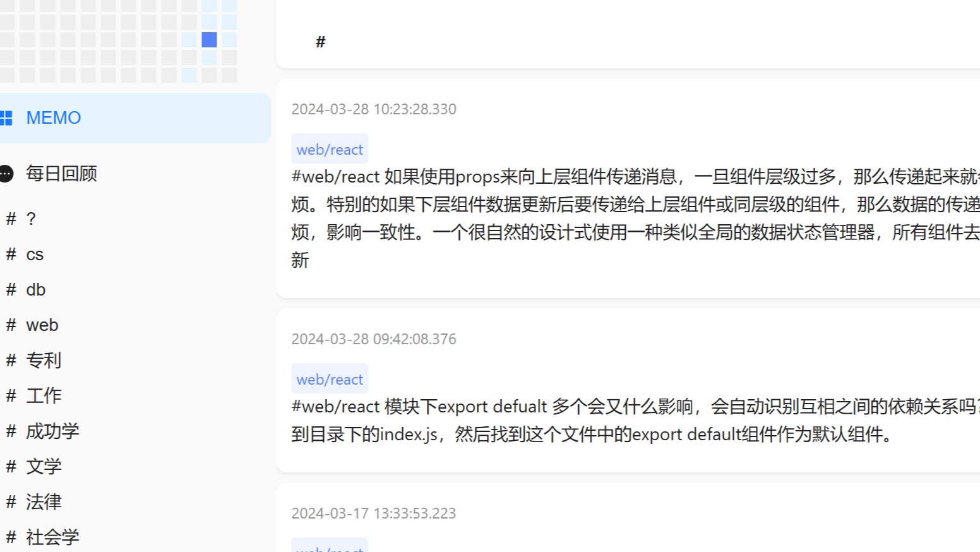The height and width of the screenshot is (552, 980).
Task: Filter memos by cs tag
Action: point(35,255)
